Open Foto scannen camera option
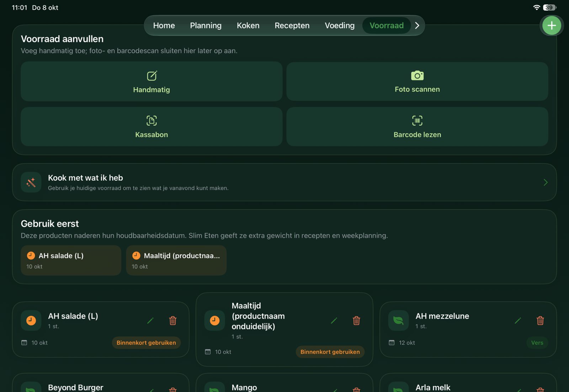Viewport: 569px width, 392px height. (x=417, y=81)
